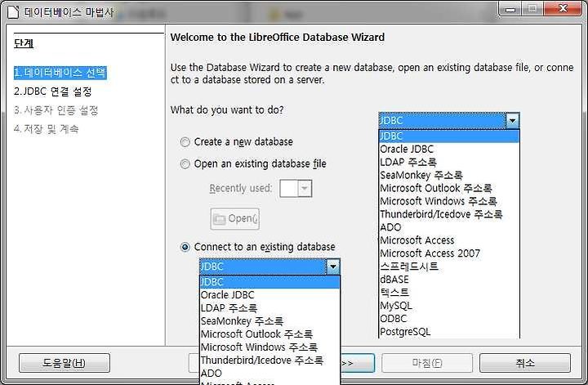Pick Microsoft Outlook 주소록 in list under Connect radio
Screen dimensions: 588x385
[x=269, y=334]
